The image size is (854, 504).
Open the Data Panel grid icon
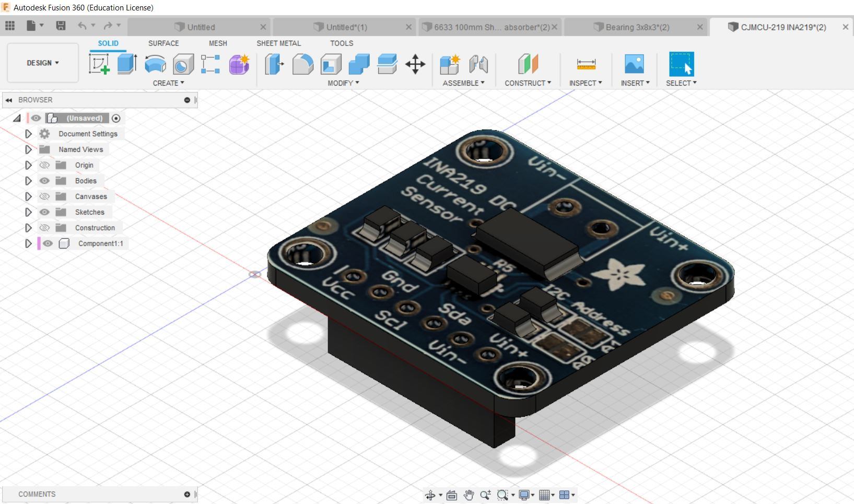point(10,26)
